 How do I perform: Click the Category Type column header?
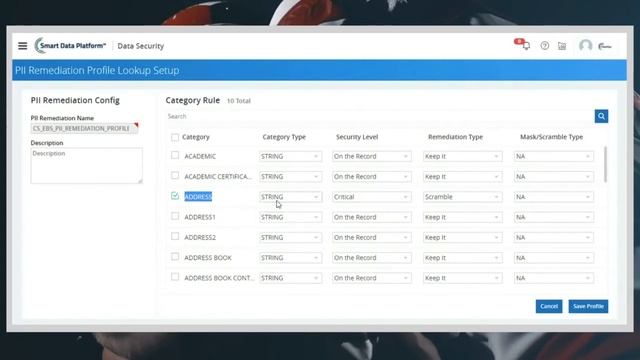click(x=284, y=137)
